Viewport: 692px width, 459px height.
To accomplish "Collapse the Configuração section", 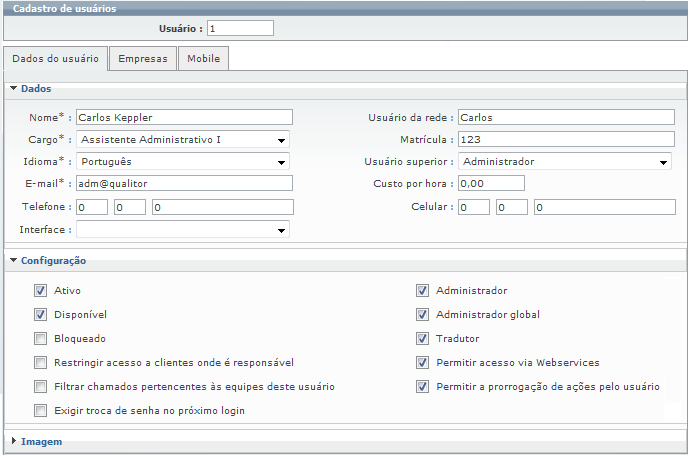I will coord(14,261).
